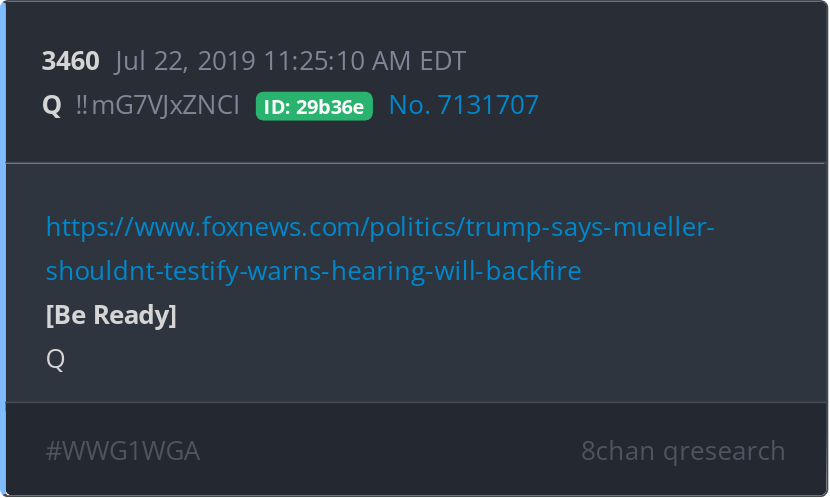Click the 'shouldnt-testify-warns-hearing-will-backfire' link line
Screen dimensions: 830x498
coord(313,271)
